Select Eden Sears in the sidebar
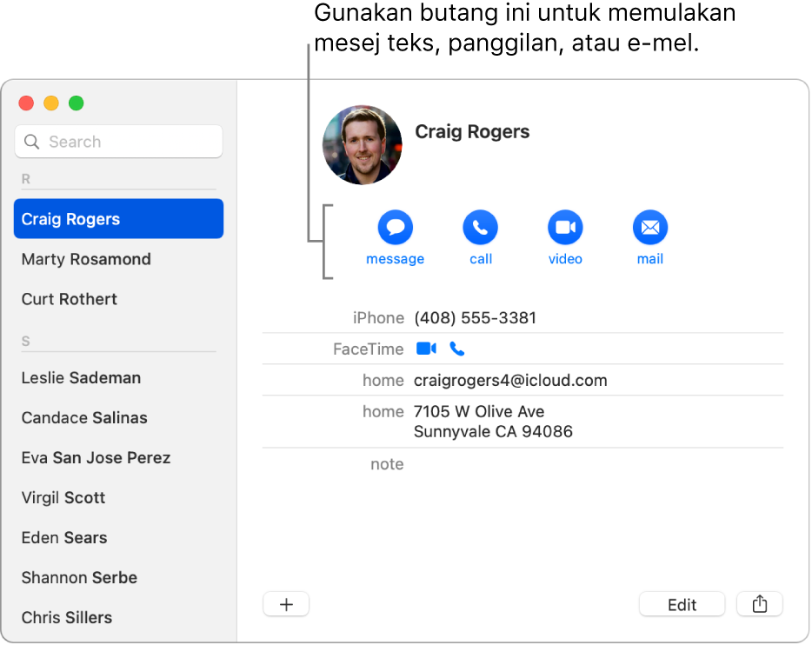The width and height of the screenshot is (812, 645). (x=118, y=537)
